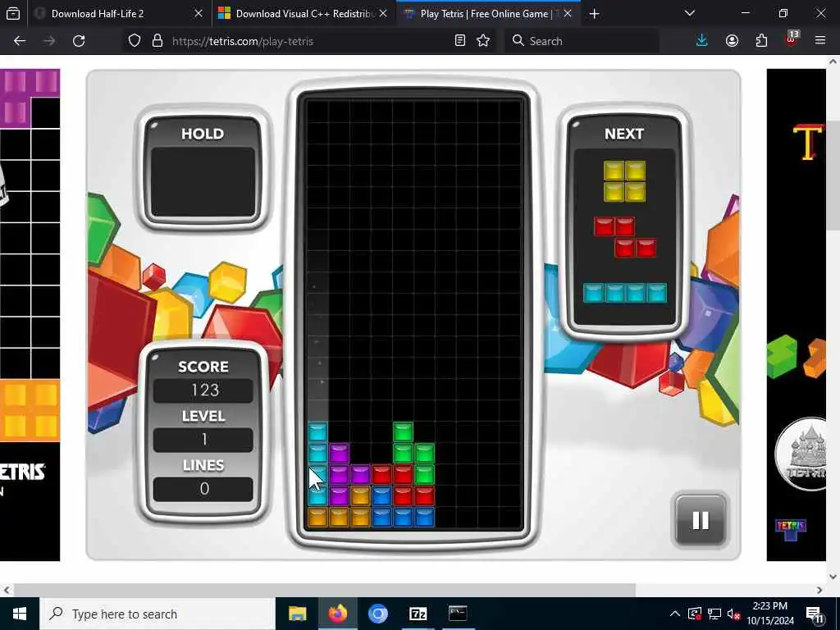This screenshot has width=840, height=630.
Task: Toggle Reader View icon in address bar
Action: coord(459,41)
